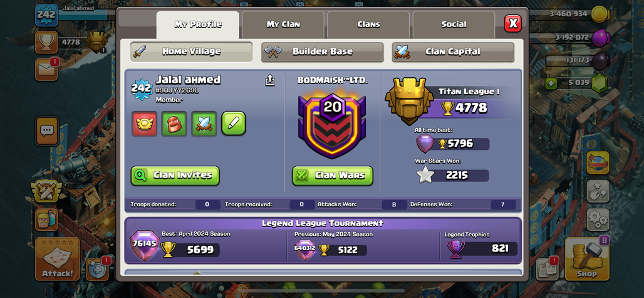Click the Clan Wars button

click(x=333, y=176)
